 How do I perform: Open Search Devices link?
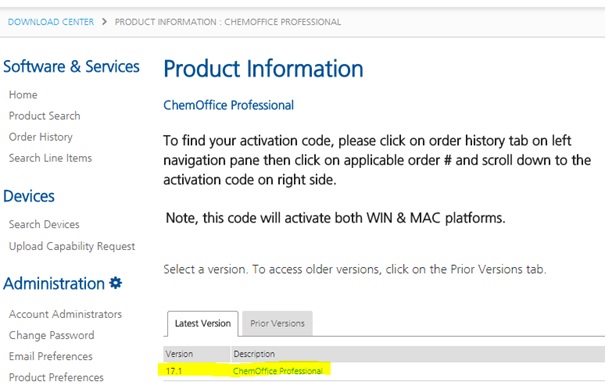[44, 224]
